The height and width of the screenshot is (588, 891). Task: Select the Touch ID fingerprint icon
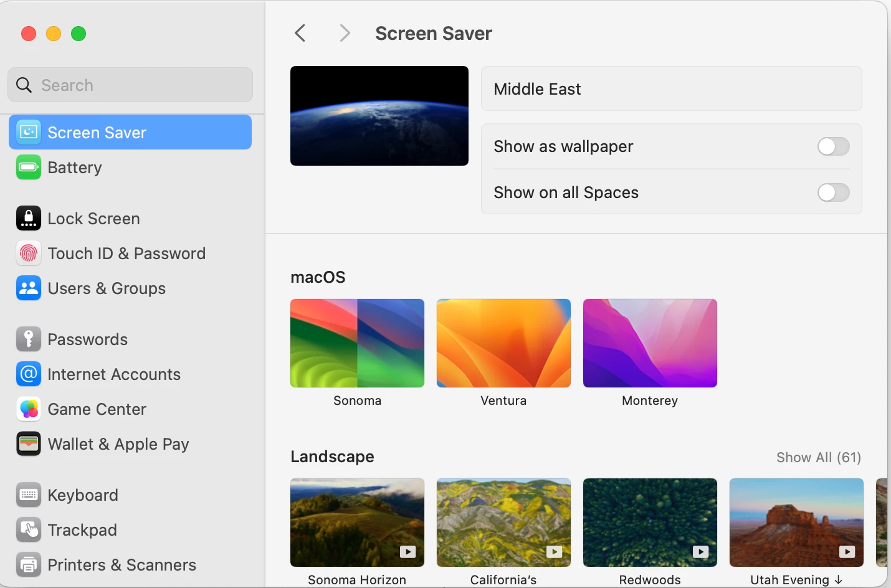(x=29, y=253)
